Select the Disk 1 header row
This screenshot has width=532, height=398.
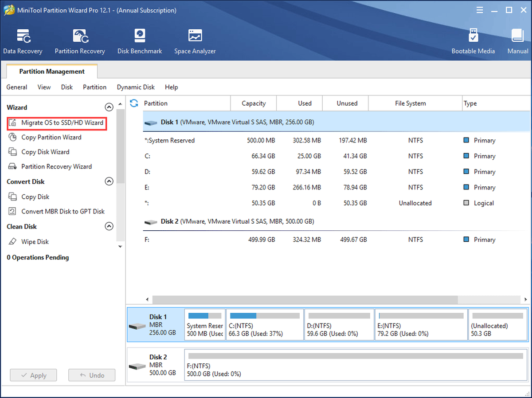[x=336, y=122]
